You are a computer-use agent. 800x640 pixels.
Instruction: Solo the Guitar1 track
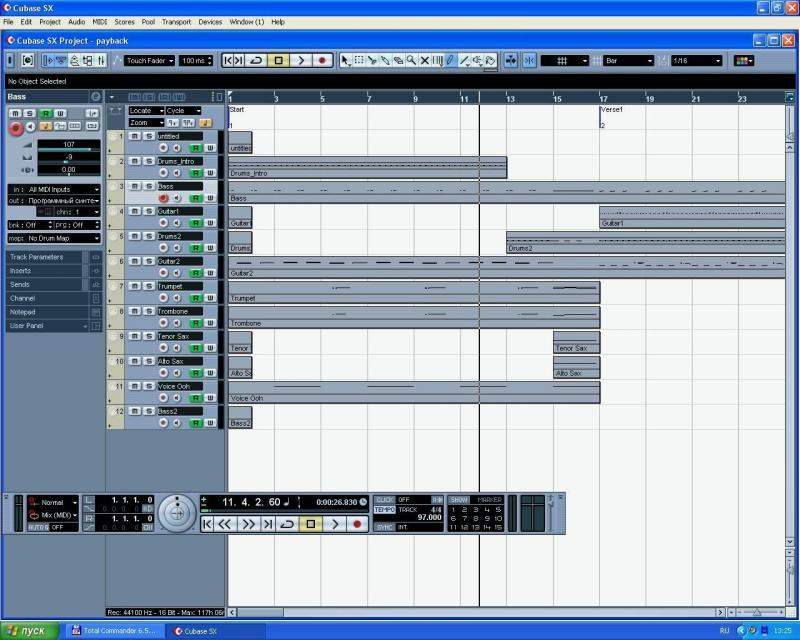148,211
